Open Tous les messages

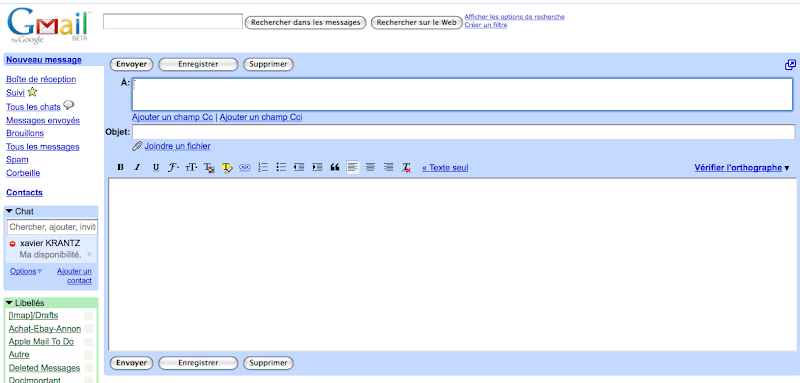coord(43,146)
